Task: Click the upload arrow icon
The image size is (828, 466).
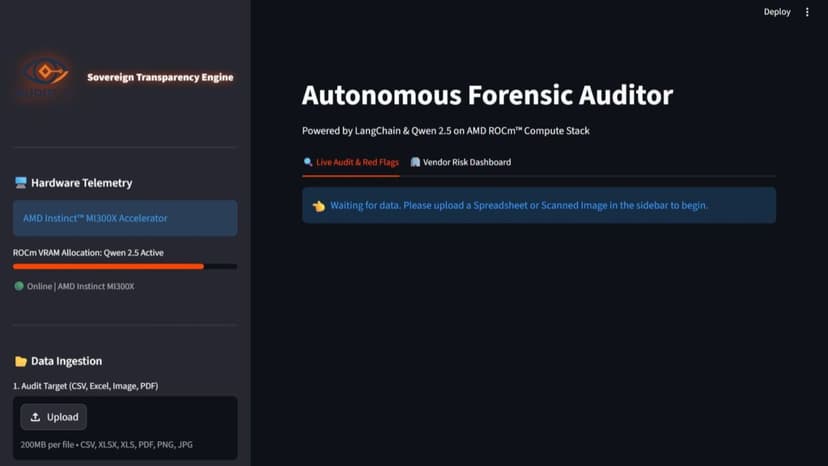Action: tap(35, 417)
